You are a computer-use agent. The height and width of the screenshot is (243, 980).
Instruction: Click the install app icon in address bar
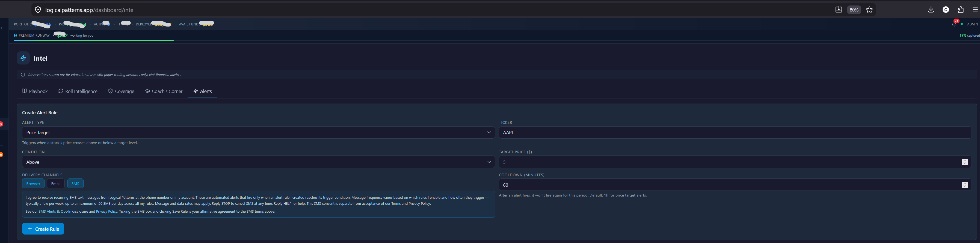[839, 10]
